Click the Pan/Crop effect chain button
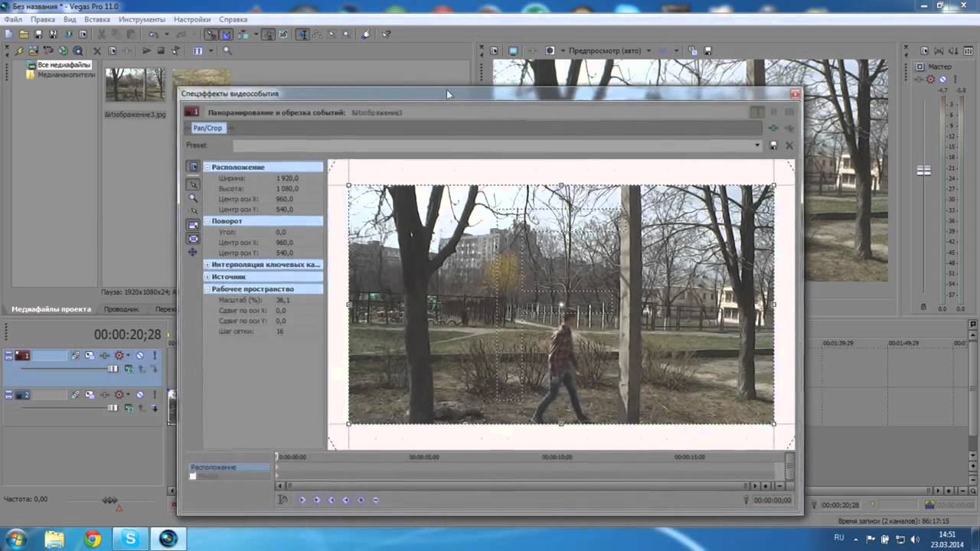The image size is (980, 551). pyautogui.click(x=207, y=128)
